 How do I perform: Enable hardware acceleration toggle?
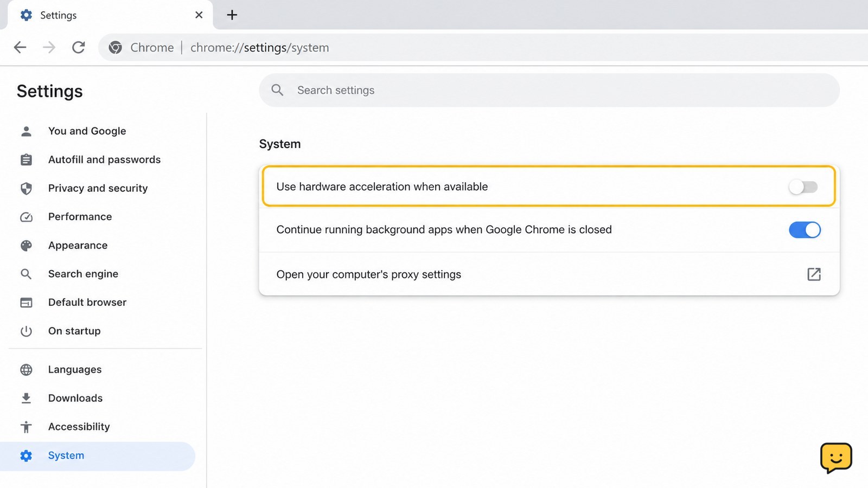[x=803, y=187]
